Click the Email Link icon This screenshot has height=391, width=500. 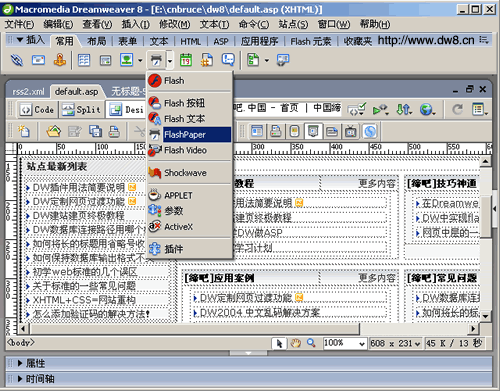[x=38, y=60]
